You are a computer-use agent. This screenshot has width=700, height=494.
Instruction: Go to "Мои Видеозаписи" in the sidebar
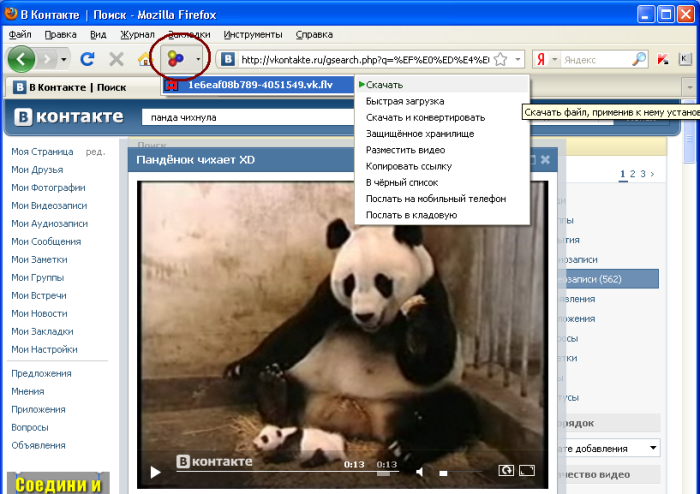(x=46, y=206)
